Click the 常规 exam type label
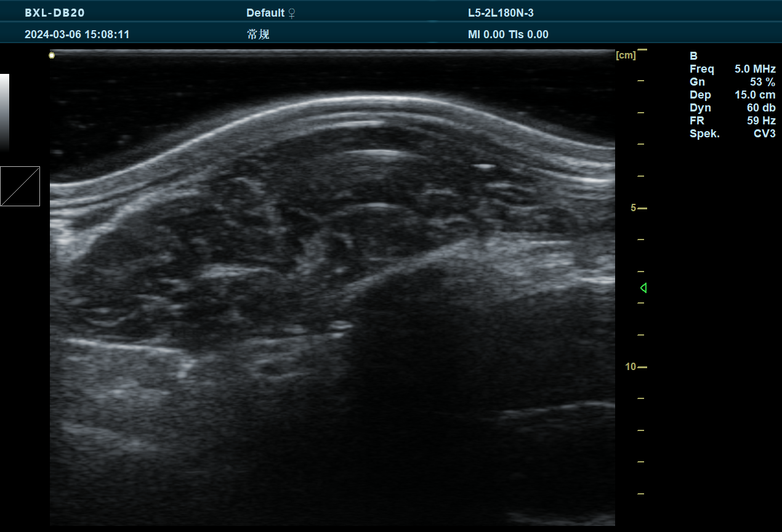This screenshot has width=782, height=532. 258,34
